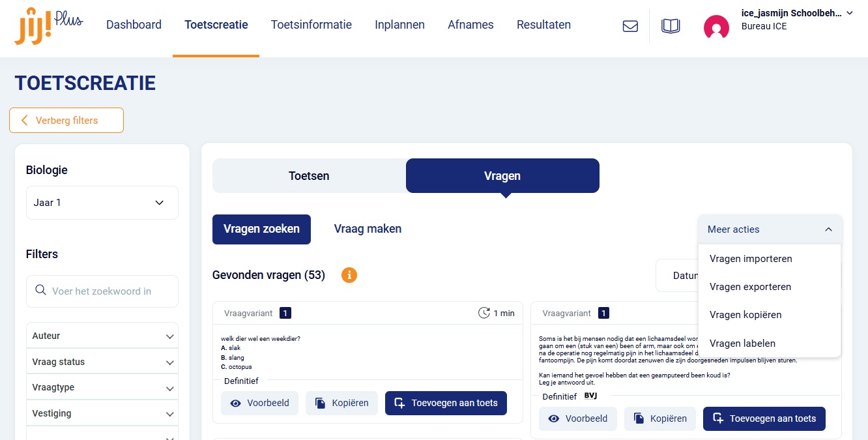Click the 1 min clock icon
Image resolution: width=868 pixels, height=440 pixels.
click(484, 313)
